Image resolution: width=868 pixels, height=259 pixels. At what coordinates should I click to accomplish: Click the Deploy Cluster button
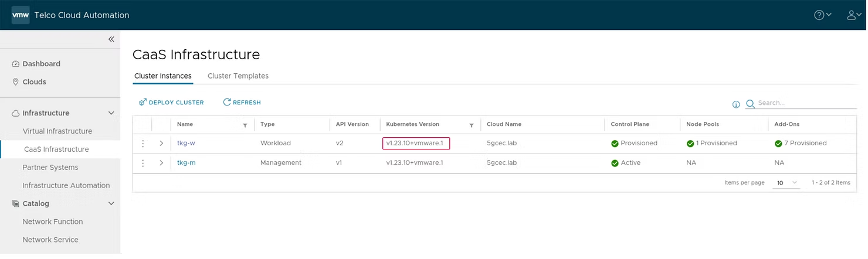(171, 103)
